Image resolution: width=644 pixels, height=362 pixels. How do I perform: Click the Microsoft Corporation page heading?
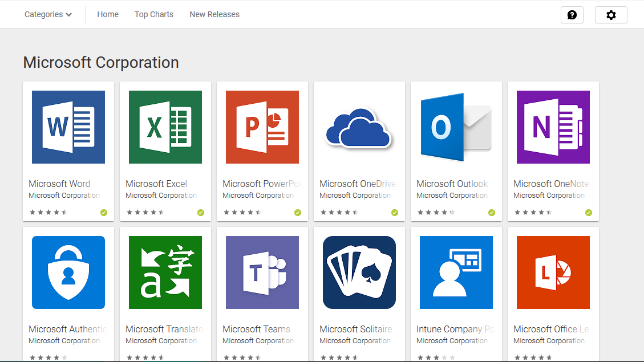click(101, 62)
